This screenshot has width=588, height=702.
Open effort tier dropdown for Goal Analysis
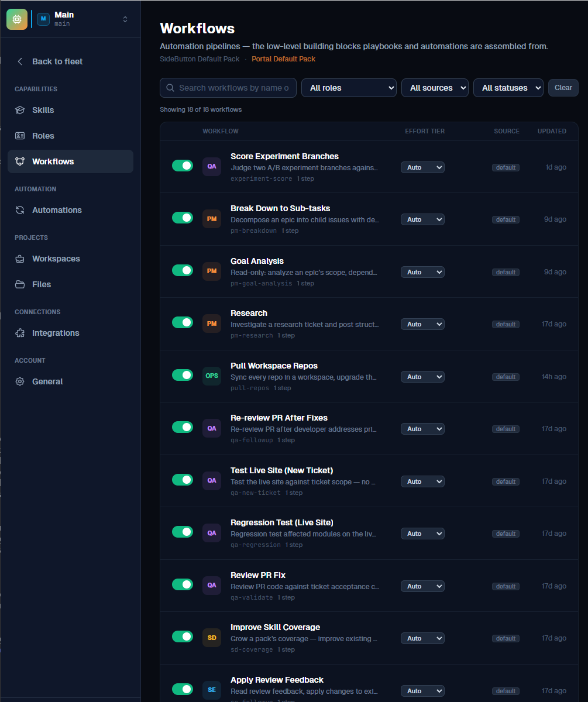[422, 272]
